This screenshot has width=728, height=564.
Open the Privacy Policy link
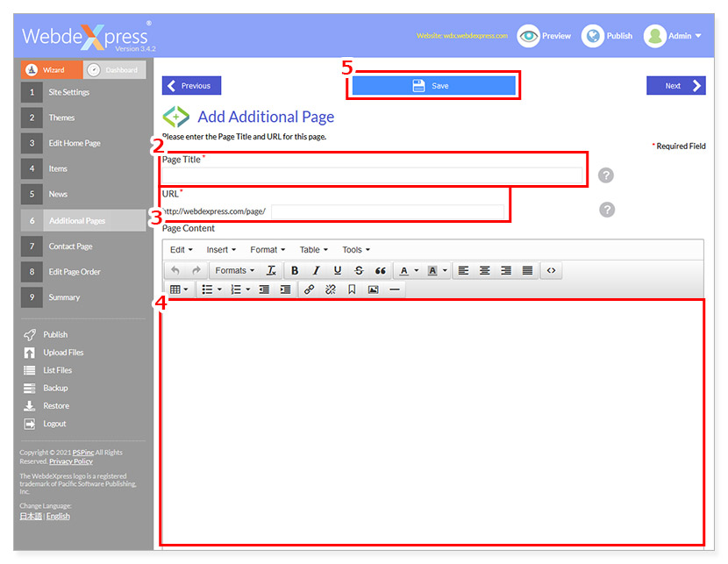tap(71, 461)
